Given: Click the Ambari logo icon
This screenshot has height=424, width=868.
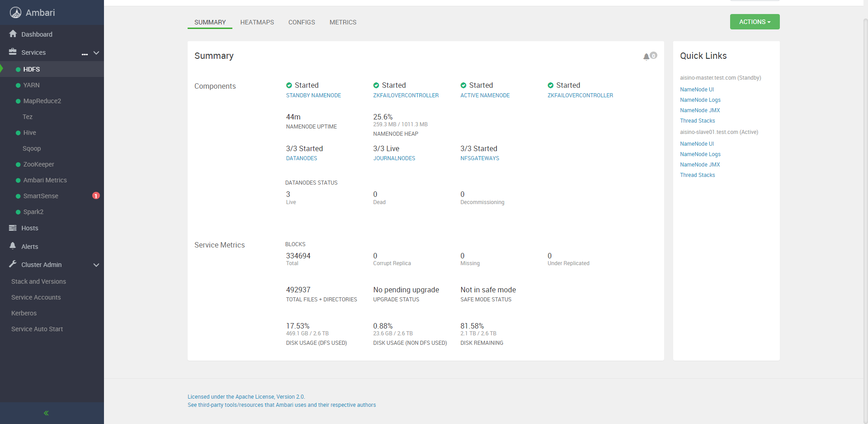Looking at the screenshot, I should [16, 13].
